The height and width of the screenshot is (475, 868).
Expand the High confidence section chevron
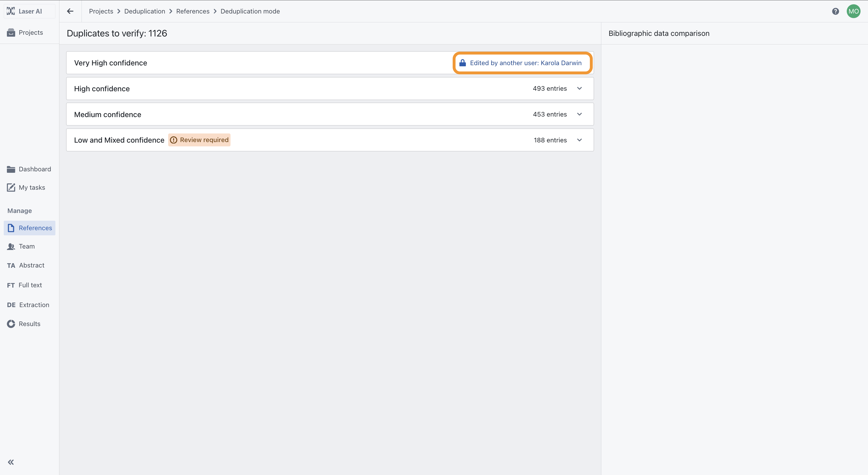tap(579, 89)
